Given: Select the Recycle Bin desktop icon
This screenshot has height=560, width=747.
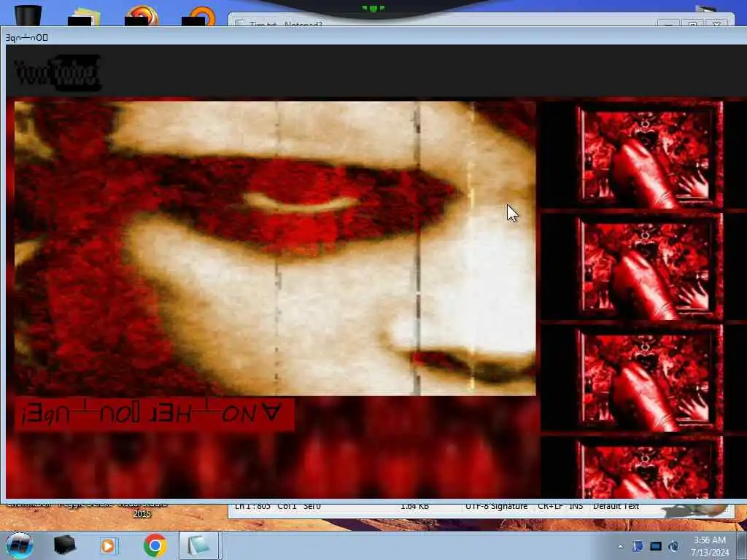Looking at the screenshot, I should (28, 15).
